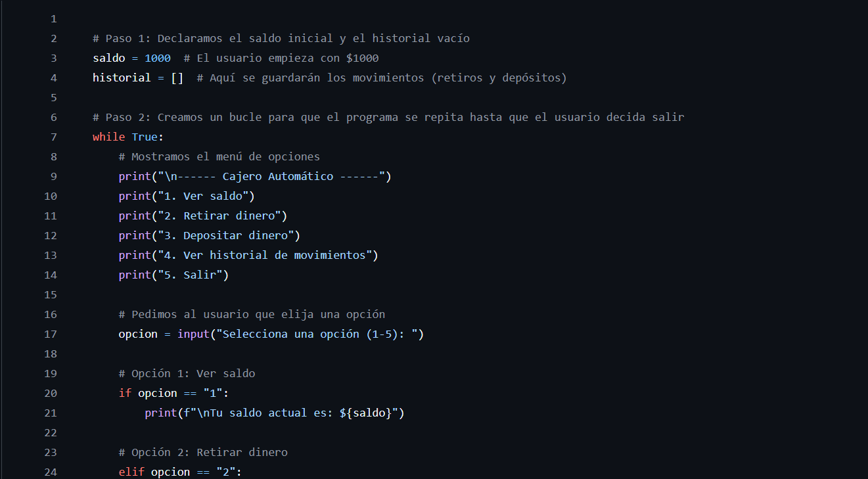Click the 'elif' keyword on line 24
Image resolution: width=868 pixels, height=479 pixels.
click(x=131, y=472)
